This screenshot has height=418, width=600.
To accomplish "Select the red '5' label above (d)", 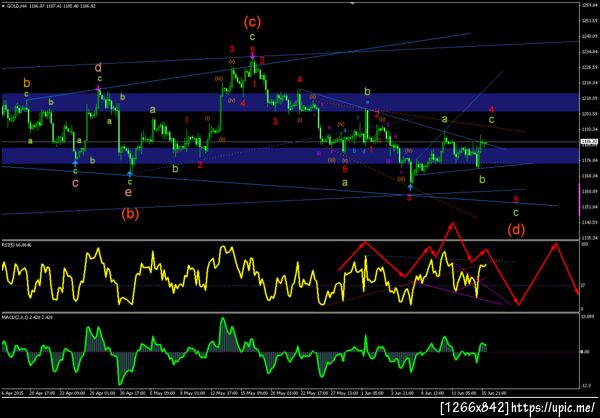I will 516,199.
